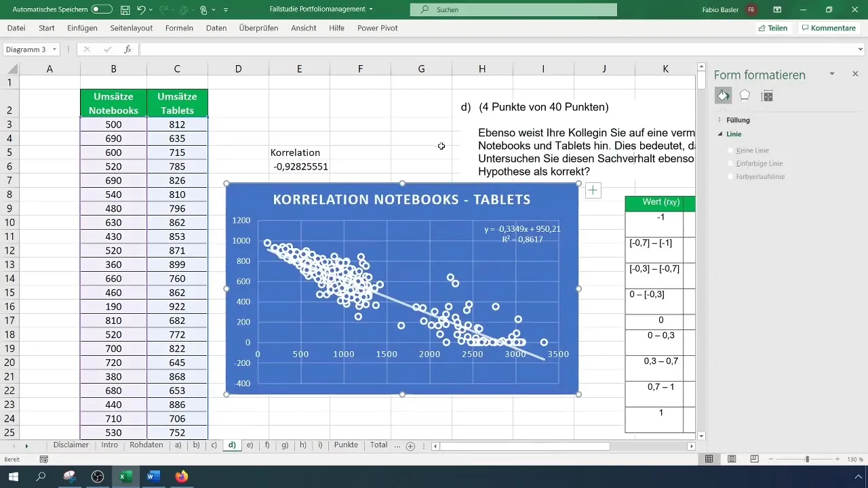Click the Umsätze Notebooks header cell
The height and width of the screenshot is (488, 868).
(113, 103)
